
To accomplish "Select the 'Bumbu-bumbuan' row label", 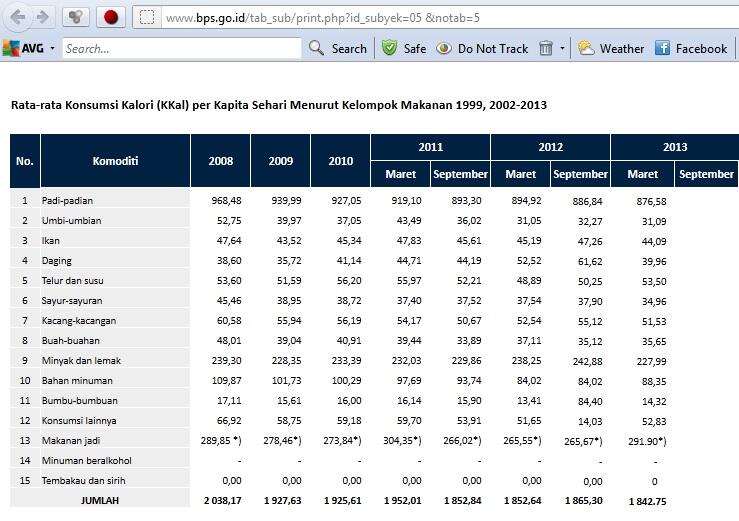I will (x=80, y=400).
